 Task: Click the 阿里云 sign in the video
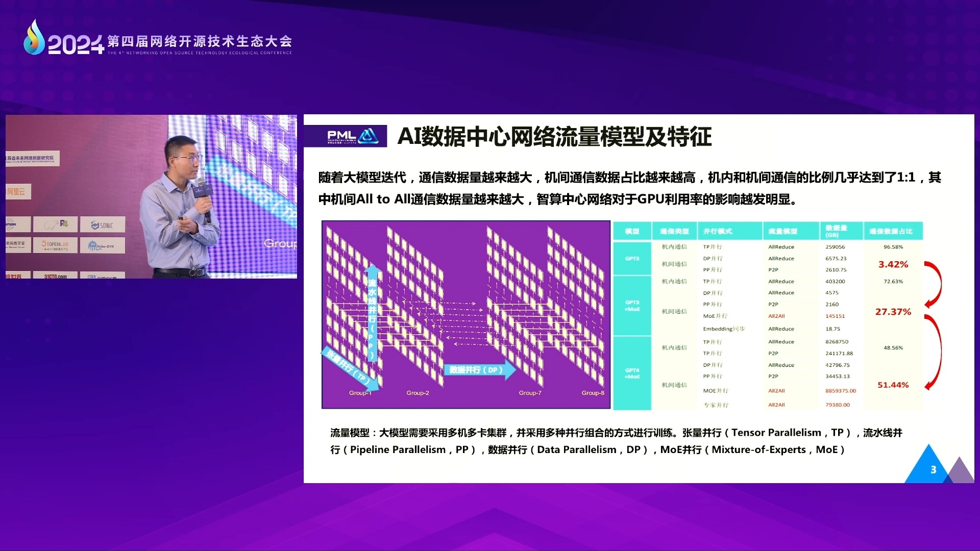pos(17,191)
